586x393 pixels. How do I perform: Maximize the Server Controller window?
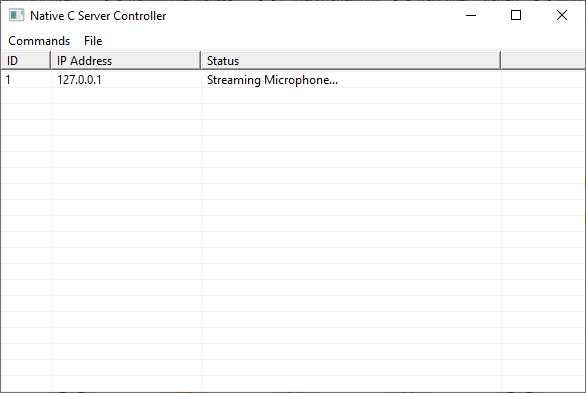[516, 16]
